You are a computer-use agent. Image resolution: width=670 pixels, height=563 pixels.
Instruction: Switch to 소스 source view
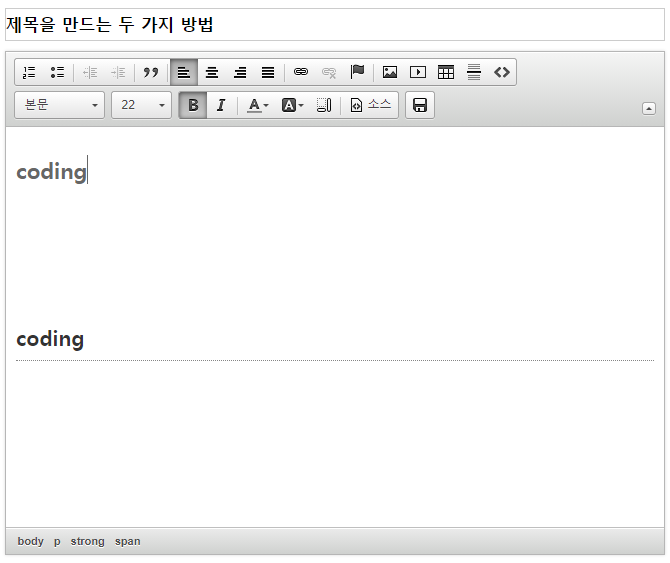[370, 105]
